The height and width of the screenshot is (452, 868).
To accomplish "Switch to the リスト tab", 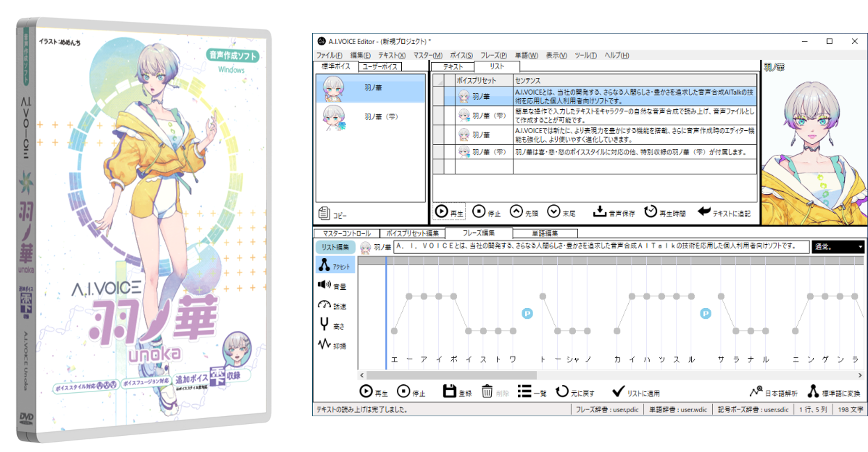I will [x=497, y=66].
